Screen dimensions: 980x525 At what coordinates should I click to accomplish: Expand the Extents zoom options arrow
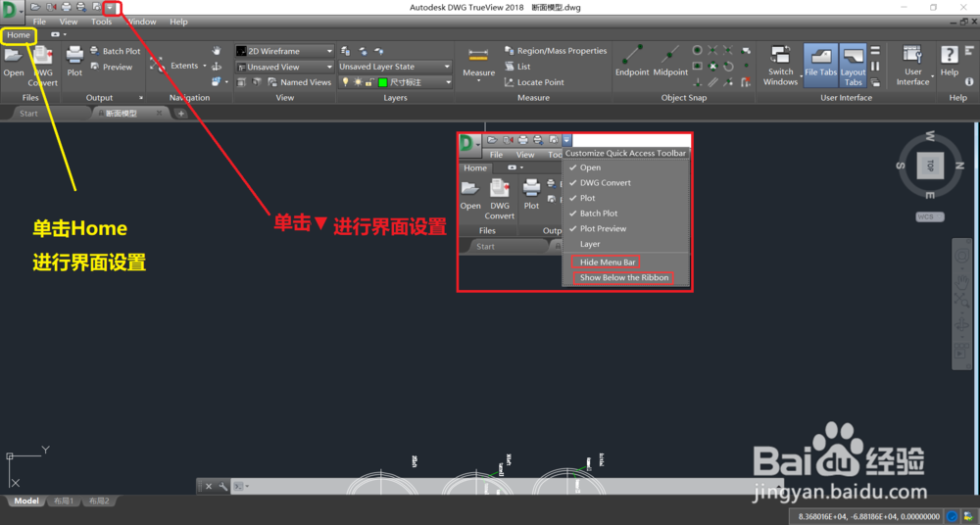(205, 66)
